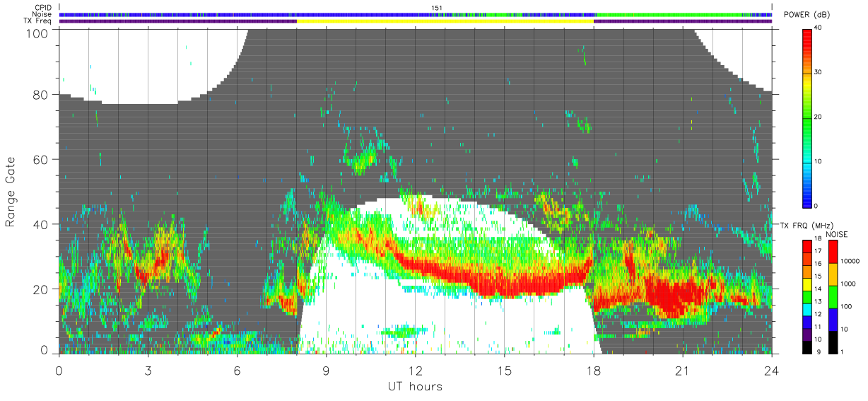The image size is (868, 401).
Task: Select the 100 tick of NOISE legend
Action: coord(845,306)
